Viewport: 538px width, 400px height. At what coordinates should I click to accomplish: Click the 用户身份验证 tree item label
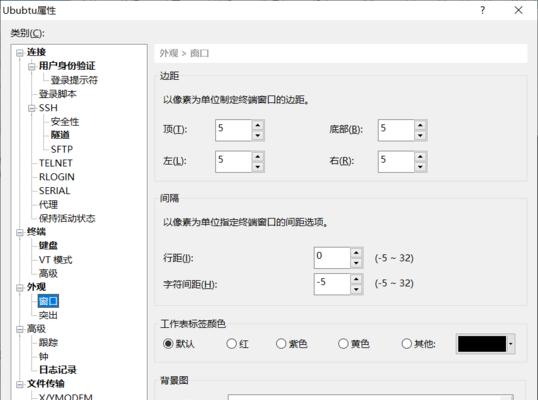coord(67,66)
